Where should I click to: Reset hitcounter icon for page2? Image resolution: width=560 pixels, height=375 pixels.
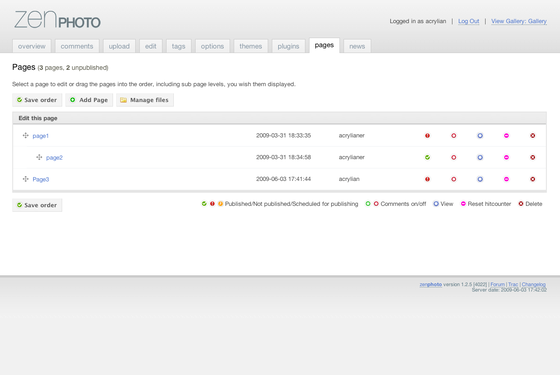click(x=506, y=158)
